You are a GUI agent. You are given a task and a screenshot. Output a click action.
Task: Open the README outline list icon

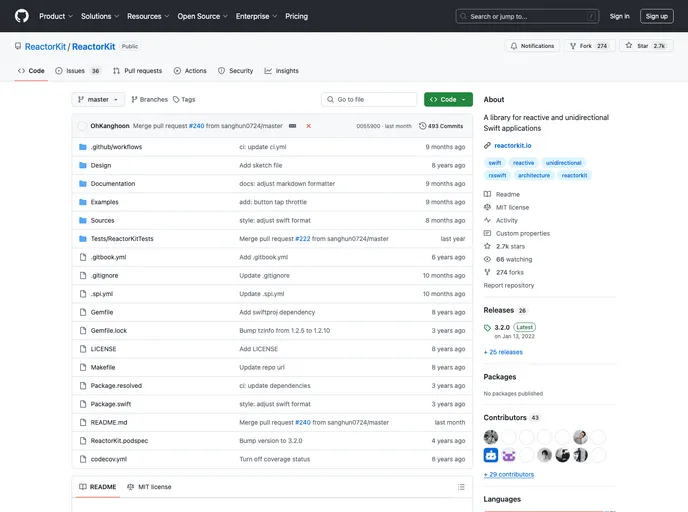461,487
